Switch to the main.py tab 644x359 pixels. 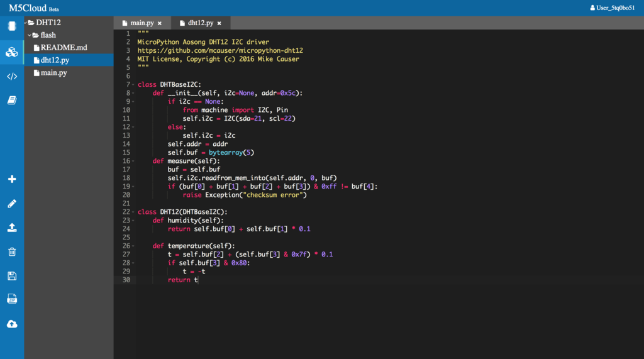tap(142, 23)
